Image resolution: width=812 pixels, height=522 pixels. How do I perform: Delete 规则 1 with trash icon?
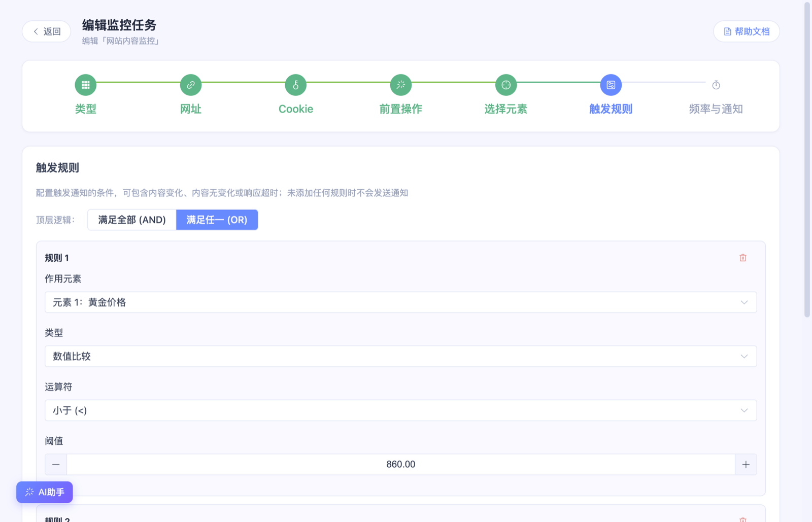click(743, 258)
